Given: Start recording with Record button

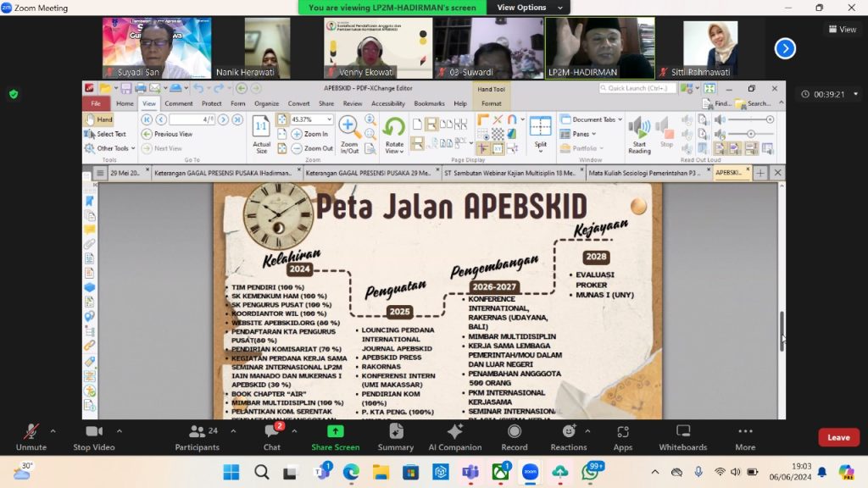Looking at the screenshot, I should click(515, 437).
